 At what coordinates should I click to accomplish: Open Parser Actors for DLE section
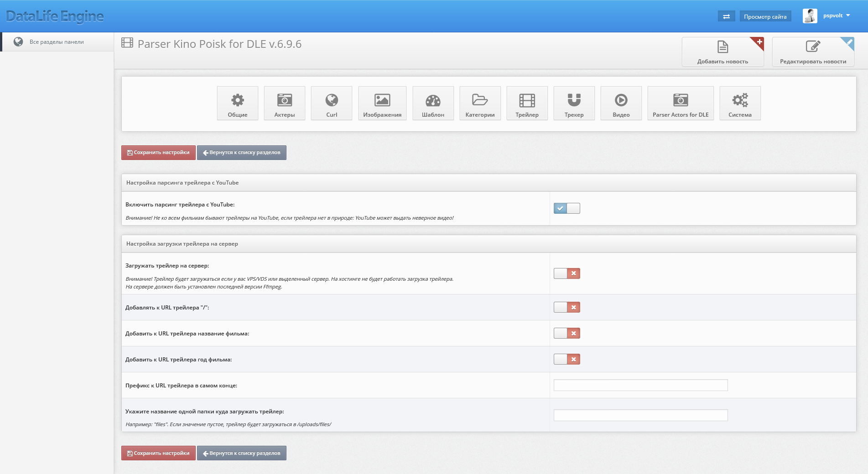point(681,103)
